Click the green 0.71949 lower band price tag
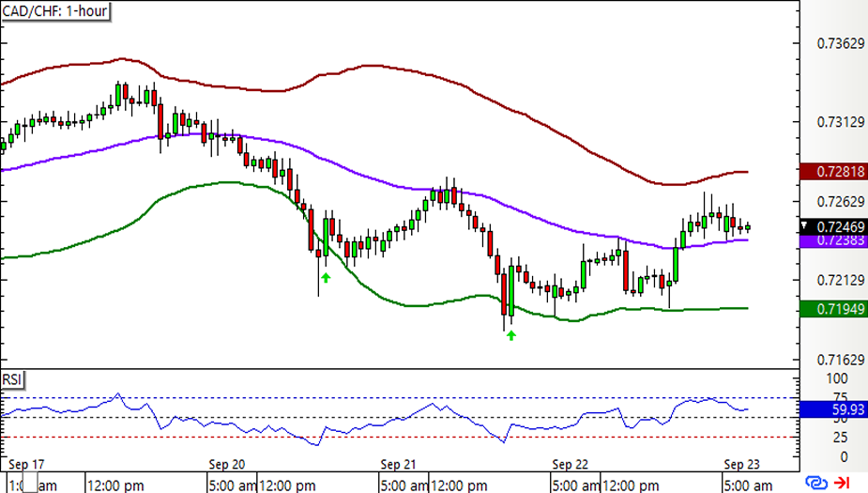The image size is (868, 493). (x=833, y=309)
